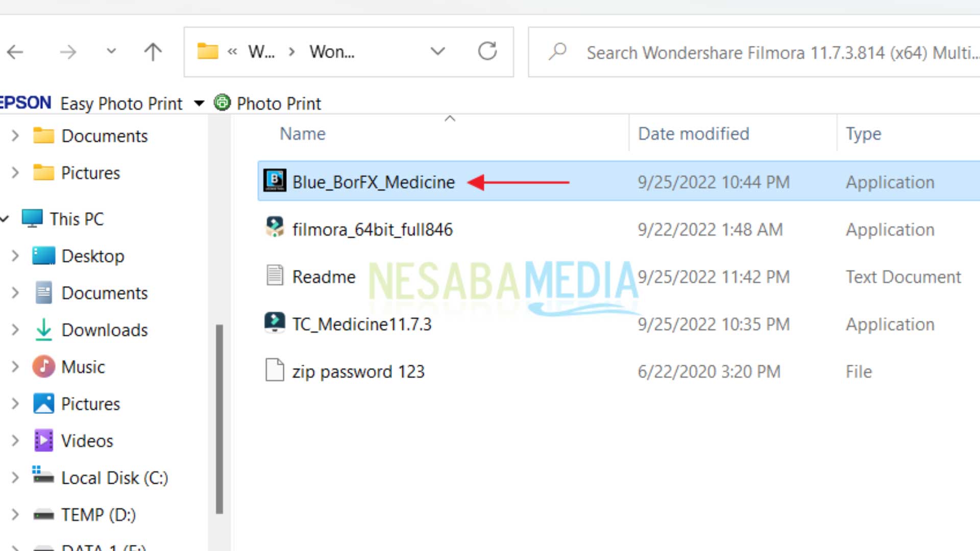The image size is (980, 551).
Task: Go up one folder level
Action: click(153, 52)
